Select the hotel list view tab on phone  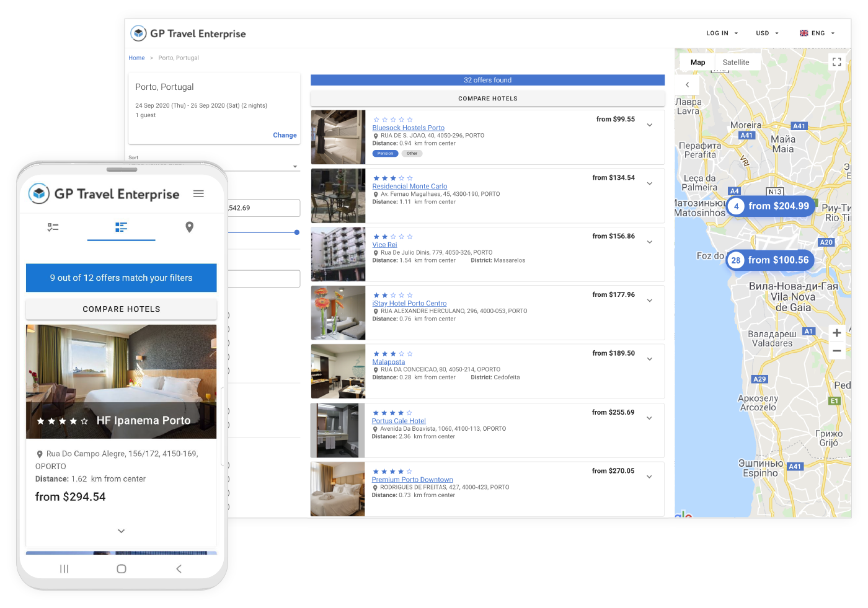point(121,227)
